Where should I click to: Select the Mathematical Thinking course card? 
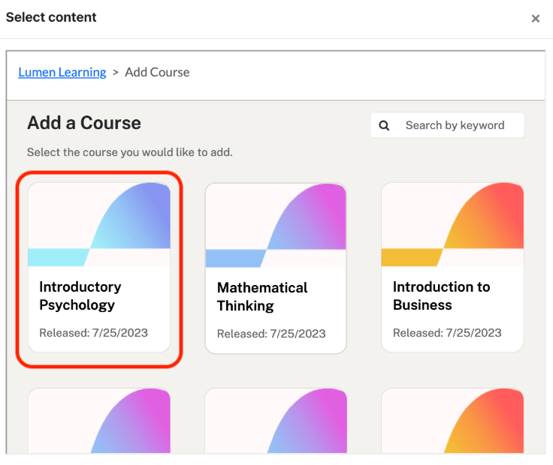276,268
